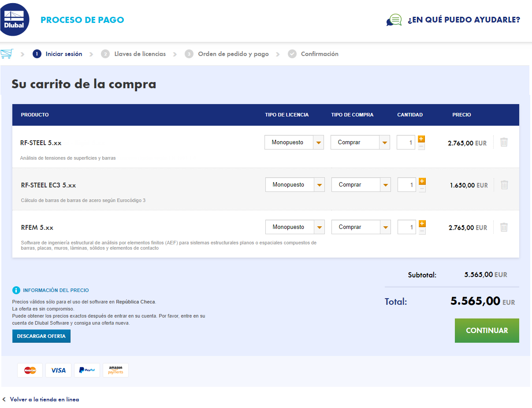Viewport: 532px width, 408px height.
Task: Click the DESCARGAR OFERTA button
Action: pyautogui.click(x=41, y=336)
